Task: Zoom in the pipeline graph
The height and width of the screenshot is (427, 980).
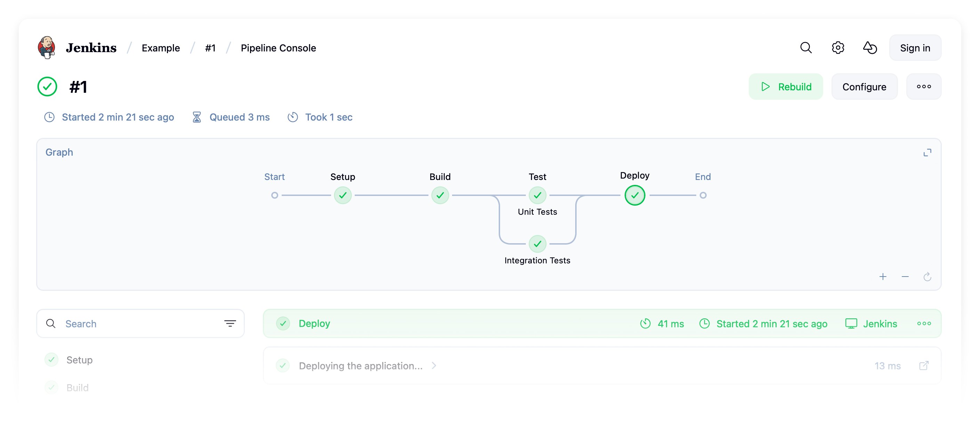Action: [x=883, y=277]
